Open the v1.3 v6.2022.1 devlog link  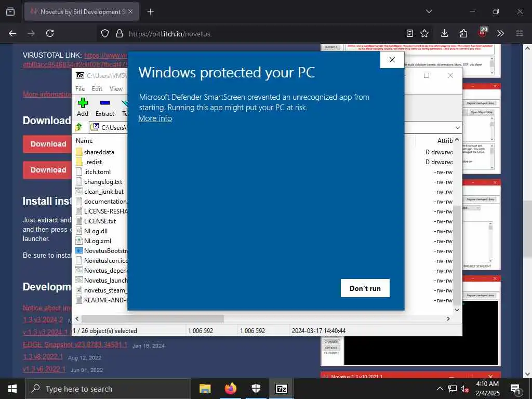pyautogui.click(x=44, y=369)
